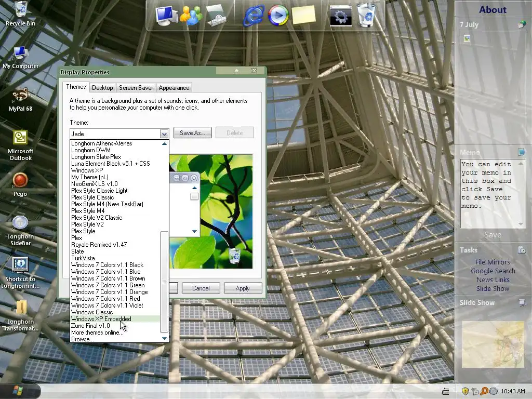Select the Recycle Bin desktop icon
This screenshot has width=532, height=399.
(21, 14)
